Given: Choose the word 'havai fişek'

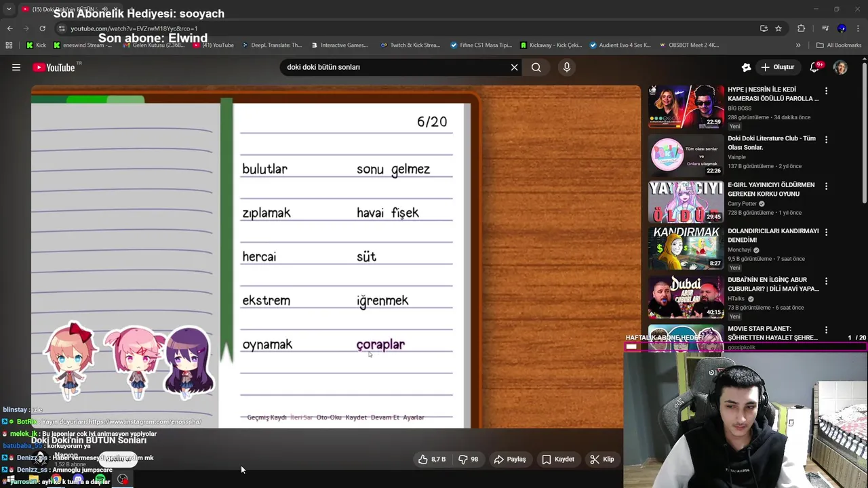Looking at the screenshot, I should coord(388,213).
